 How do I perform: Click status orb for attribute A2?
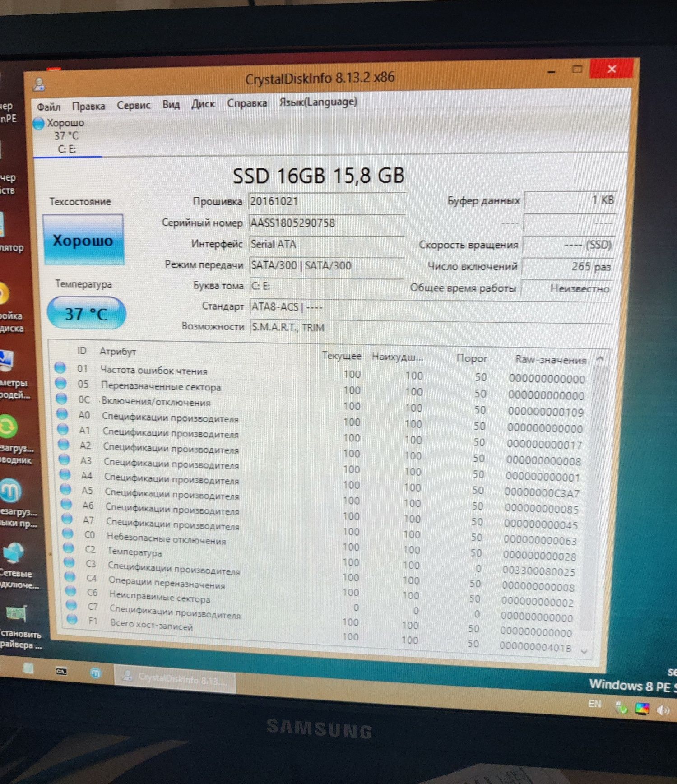coord(64,445)
